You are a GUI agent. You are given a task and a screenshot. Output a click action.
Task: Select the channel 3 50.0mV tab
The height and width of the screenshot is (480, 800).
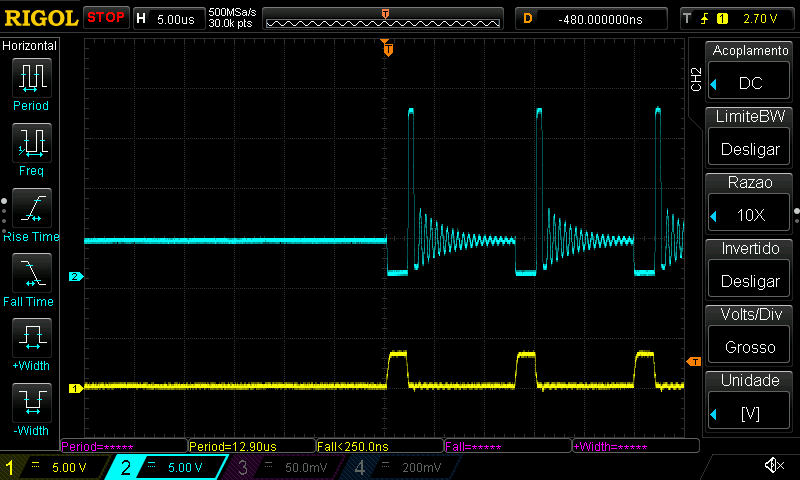point(282,467)
